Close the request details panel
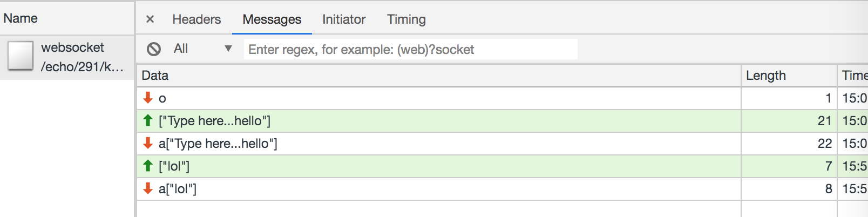 pyautogui.click(x=150, y=19)
